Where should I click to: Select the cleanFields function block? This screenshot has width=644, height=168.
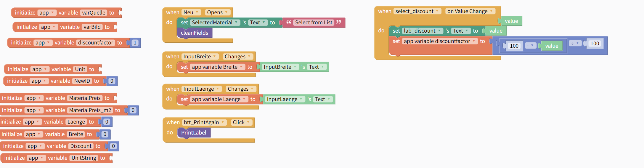[x=195, y=33]
